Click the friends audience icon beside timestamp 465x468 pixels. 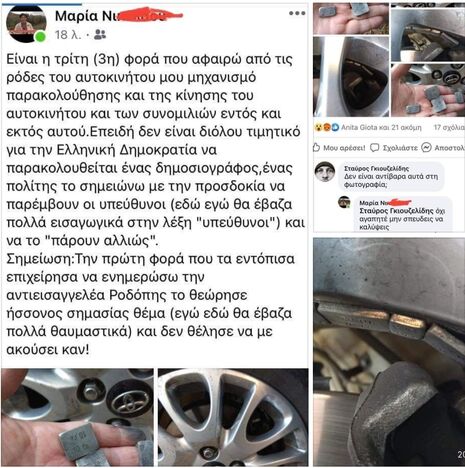(100, 34)
